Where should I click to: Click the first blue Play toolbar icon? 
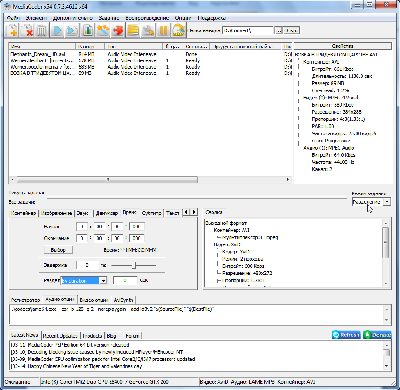pyautogui.click(x=57, y=31)
